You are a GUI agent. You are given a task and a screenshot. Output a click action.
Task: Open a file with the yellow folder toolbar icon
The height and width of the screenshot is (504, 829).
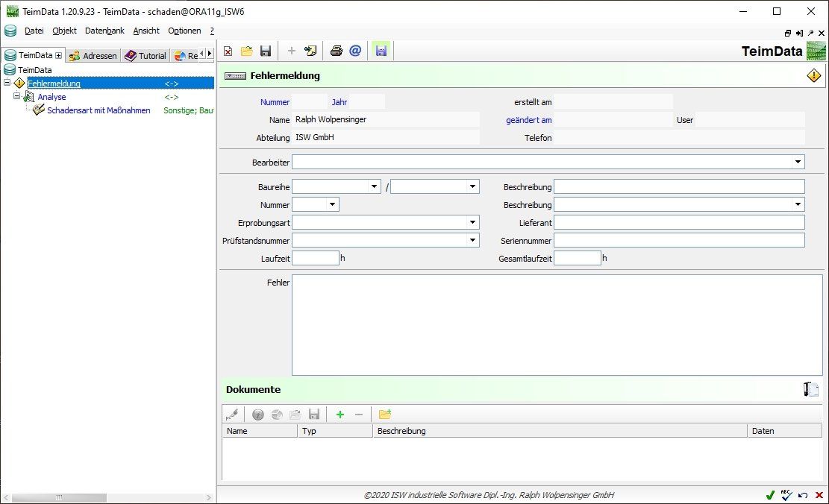[x=247, y=51]
